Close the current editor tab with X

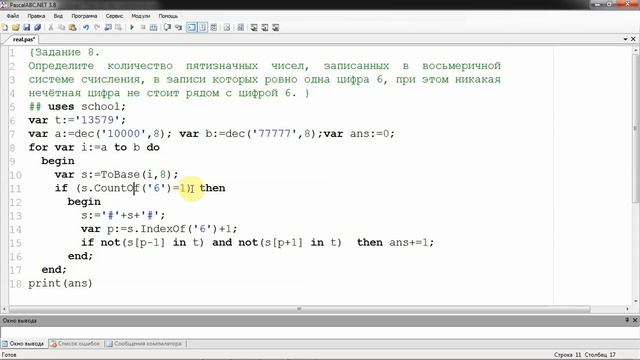click(633, 39)
